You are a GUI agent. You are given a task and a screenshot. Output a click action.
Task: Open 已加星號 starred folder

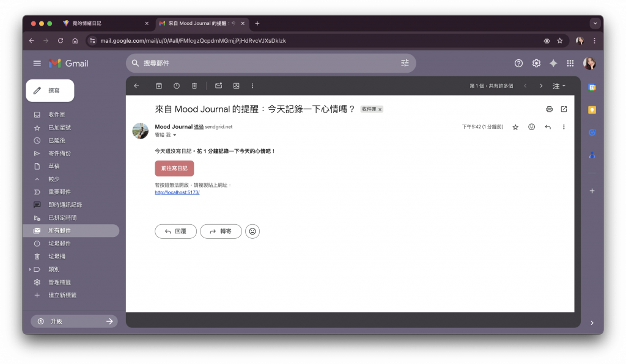(59, 128)
